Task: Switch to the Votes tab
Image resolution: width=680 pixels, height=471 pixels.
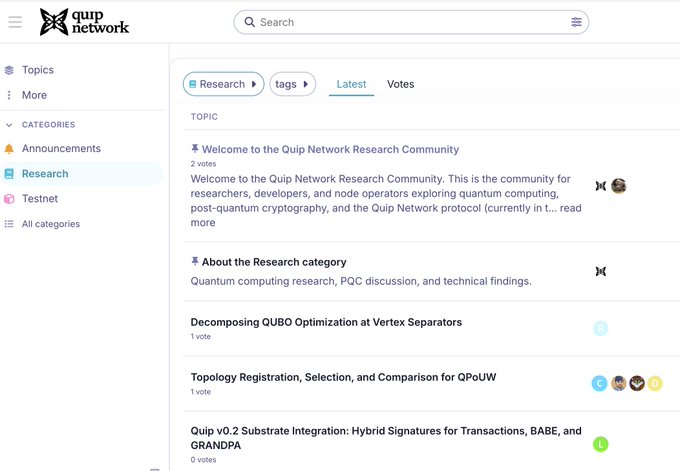Action: tap(400, 84)
